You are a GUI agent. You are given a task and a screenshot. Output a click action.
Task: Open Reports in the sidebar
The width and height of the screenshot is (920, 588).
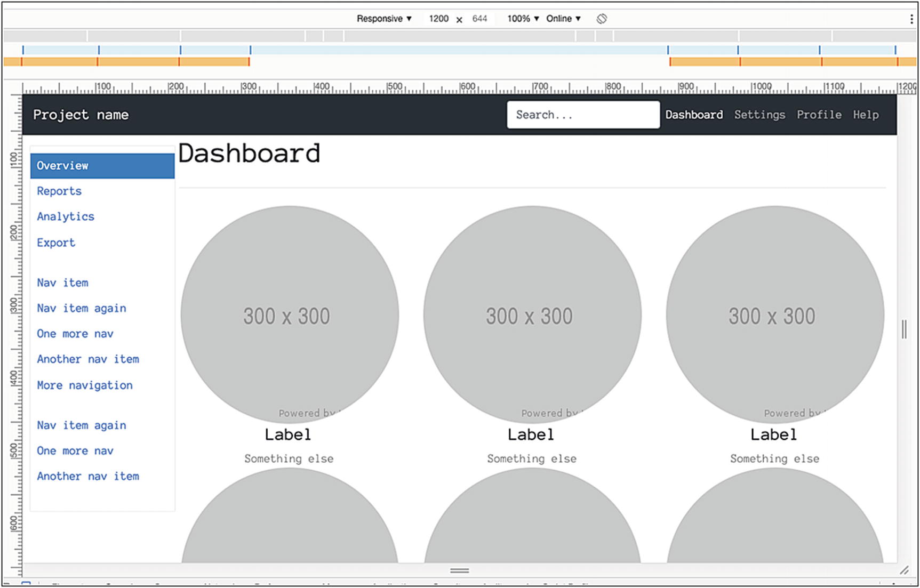pos(59,191)
